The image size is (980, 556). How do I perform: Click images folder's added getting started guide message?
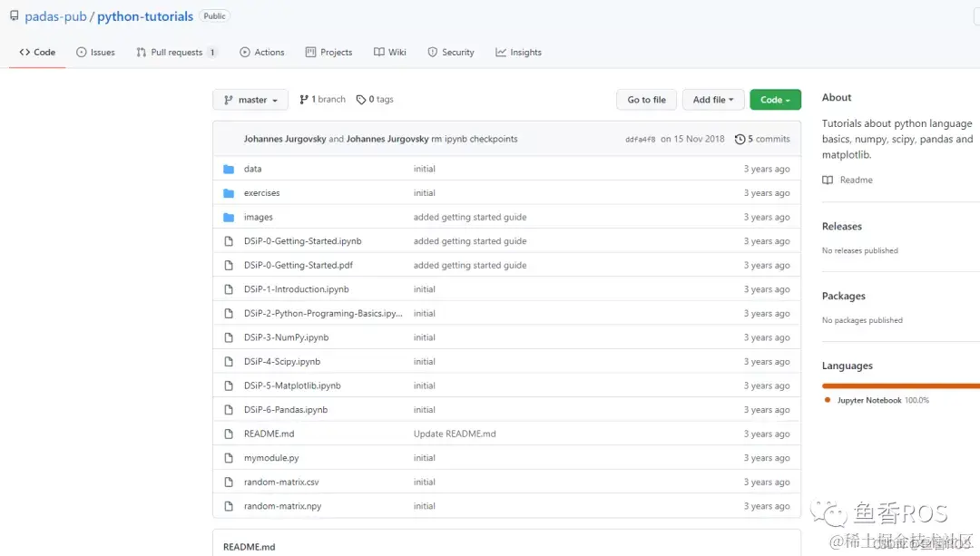coord(470,218)
